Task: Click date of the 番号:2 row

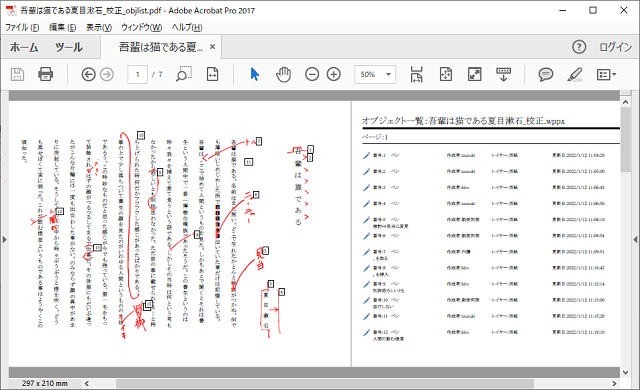Action: (578, 171)
